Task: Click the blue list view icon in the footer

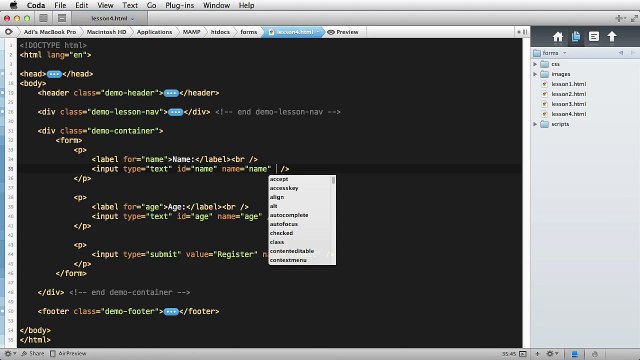Action: [575, 354]
